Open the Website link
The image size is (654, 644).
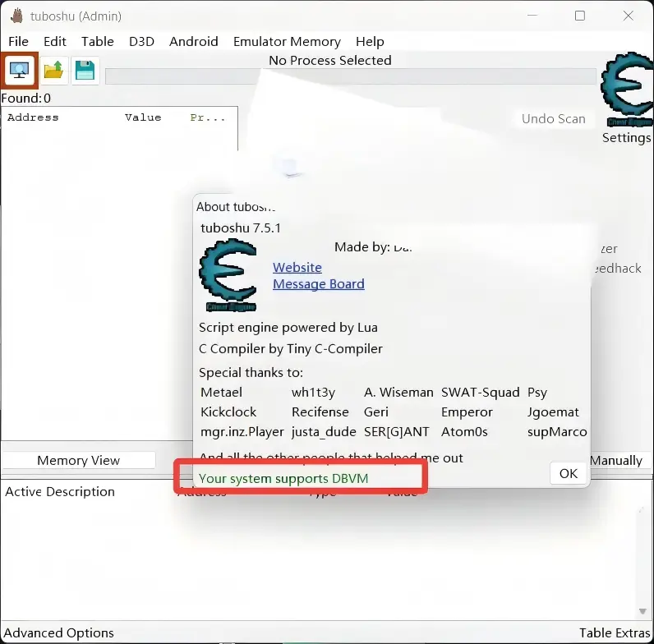[297, 267]
